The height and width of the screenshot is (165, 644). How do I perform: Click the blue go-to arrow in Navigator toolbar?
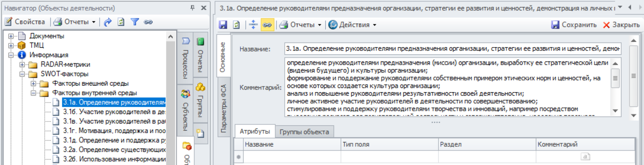coord(107,22)
